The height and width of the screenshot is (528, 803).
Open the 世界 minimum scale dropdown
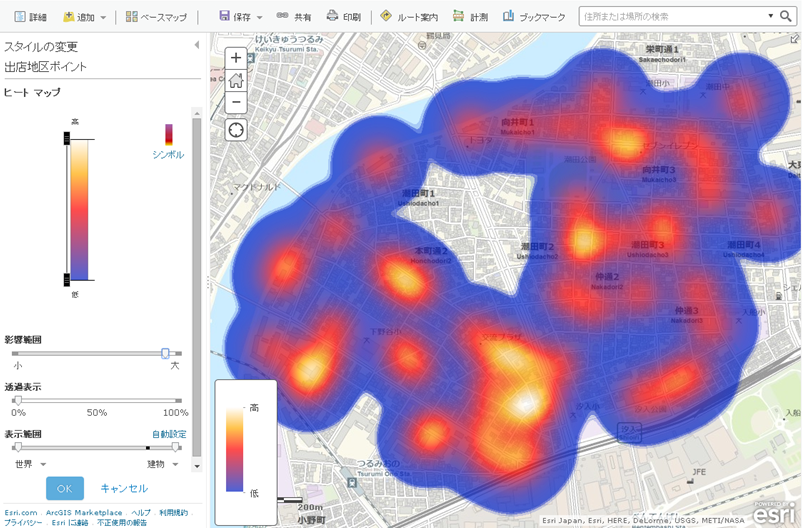pyautogui.click(x=30, y=464)
